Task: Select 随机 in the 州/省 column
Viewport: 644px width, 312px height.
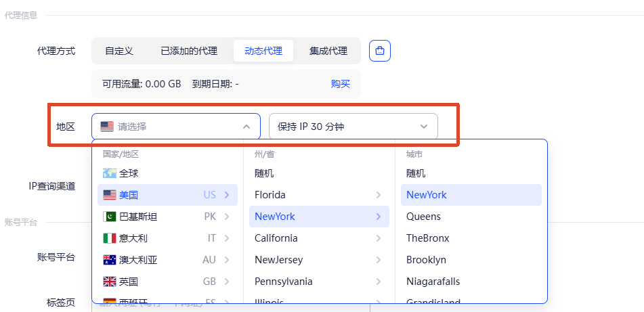Action: (319, 173)
